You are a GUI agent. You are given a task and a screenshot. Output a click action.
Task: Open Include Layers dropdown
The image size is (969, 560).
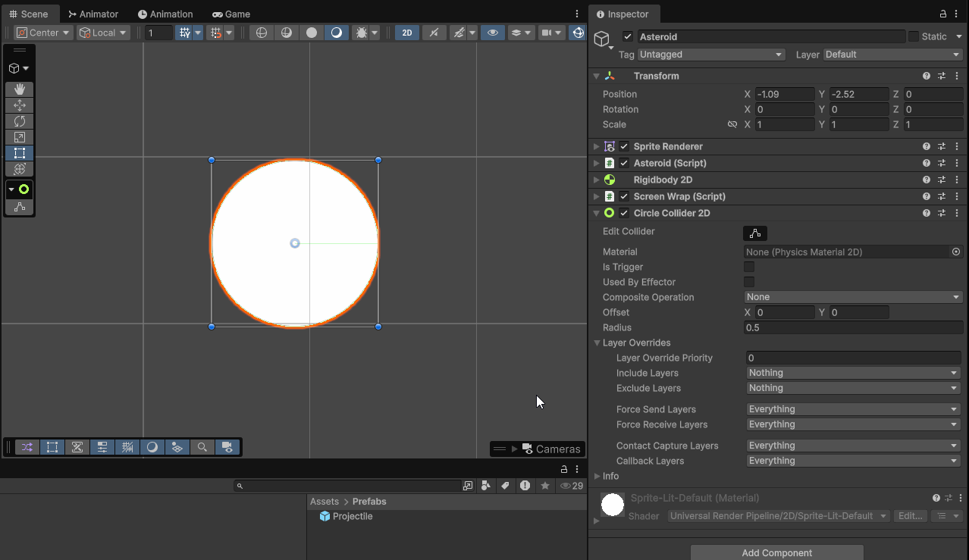(x=853, y=373)
